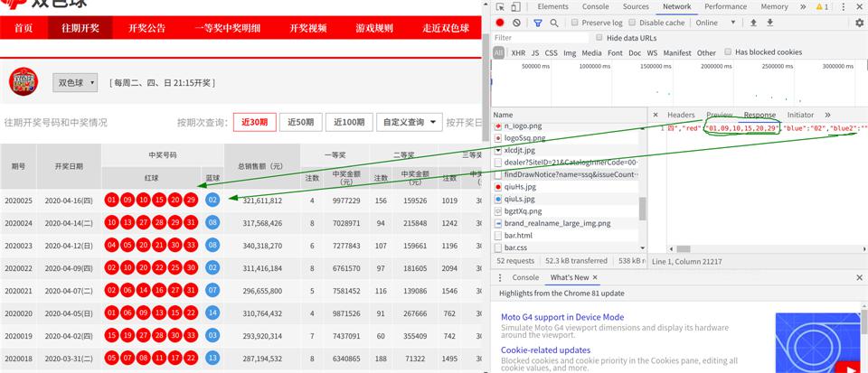The image size is (868, 373).
Task: Open Moto G4 support in Device Mode link
Action: (x=562, y=317)
